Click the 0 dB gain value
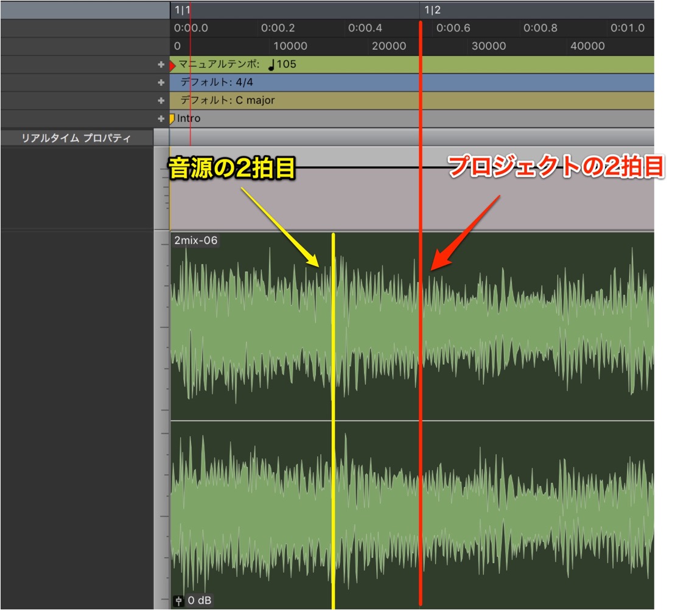This screenshot has height=610, width=700. click(199, 601)
